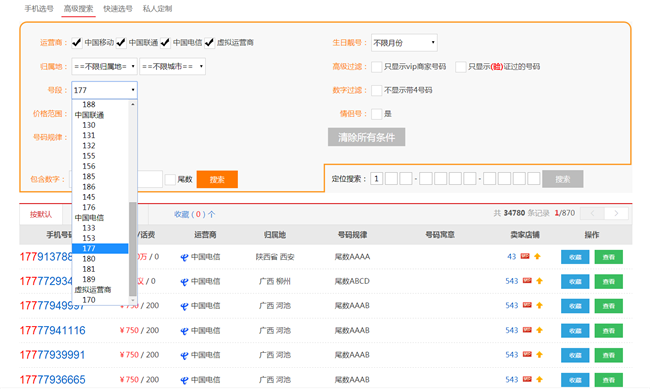Click red VIP badge next to store 43
Screen dimensions: 650x390
click(525, 256)
